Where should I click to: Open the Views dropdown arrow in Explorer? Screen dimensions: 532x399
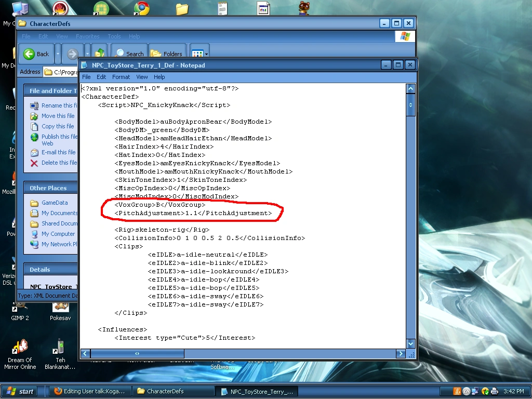206,54
